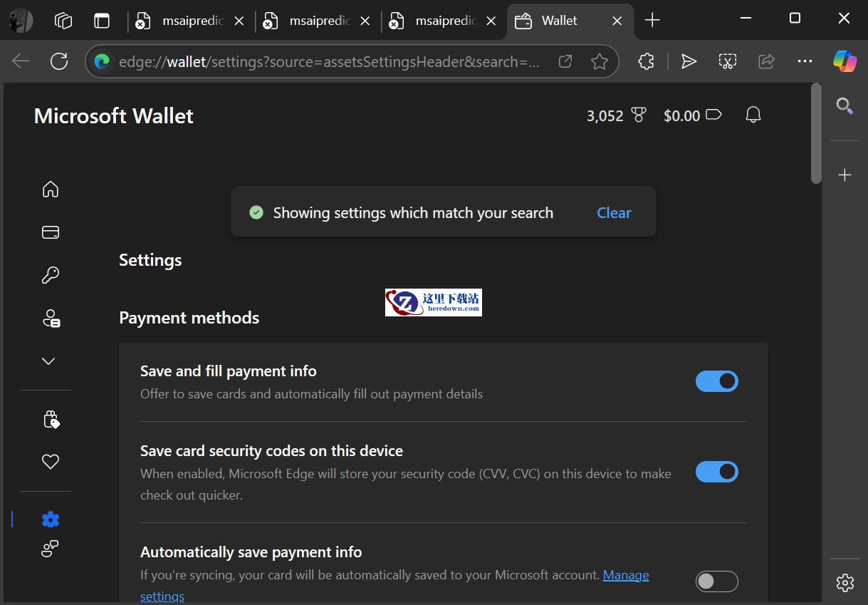Start the screenshot web capture tool
868x605 pixels.
pos(727,61)
